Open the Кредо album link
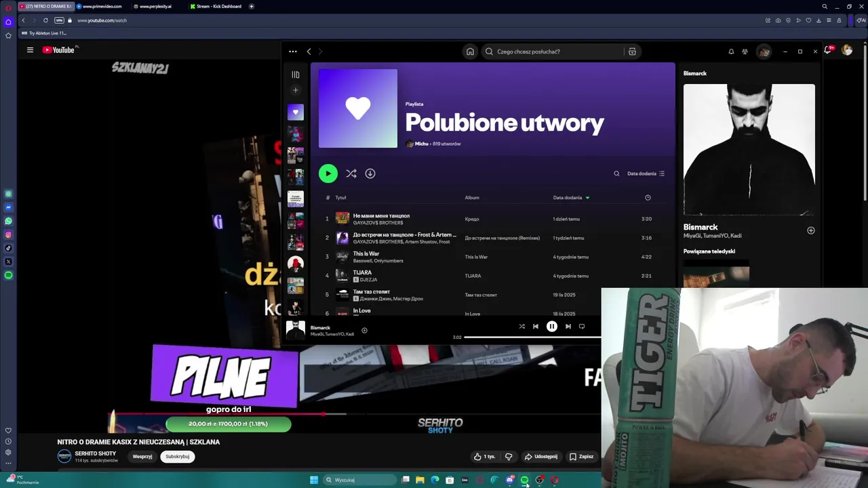Image resolution: width=868 pixels, height=488 pixels. [x=472, y=219]
